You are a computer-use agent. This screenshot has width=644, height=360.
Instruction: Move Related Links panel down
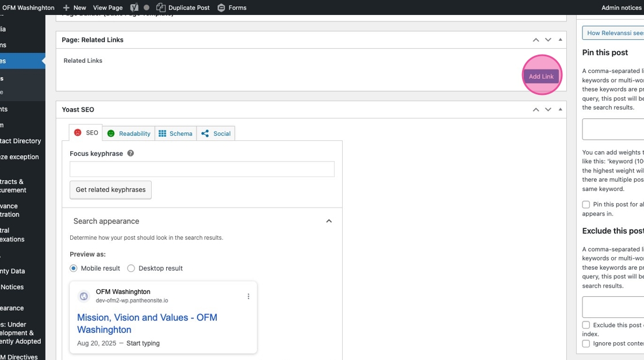548,40
